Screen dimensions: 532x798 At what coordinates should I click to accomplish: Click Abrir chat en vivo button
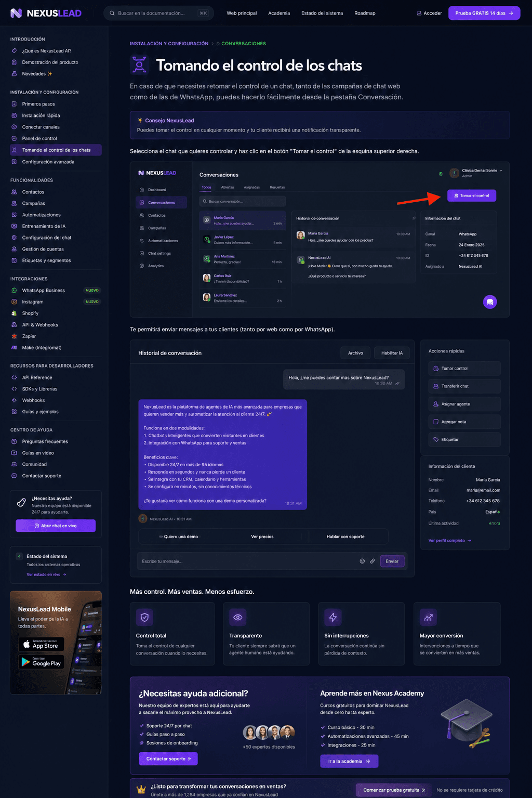click(56, 526)
